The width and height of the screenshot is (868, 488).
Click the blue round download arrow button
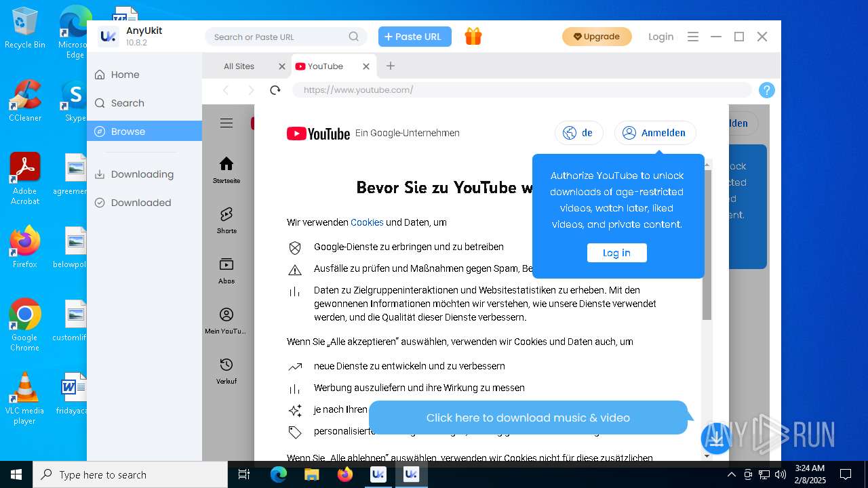[x=716, y=439]
